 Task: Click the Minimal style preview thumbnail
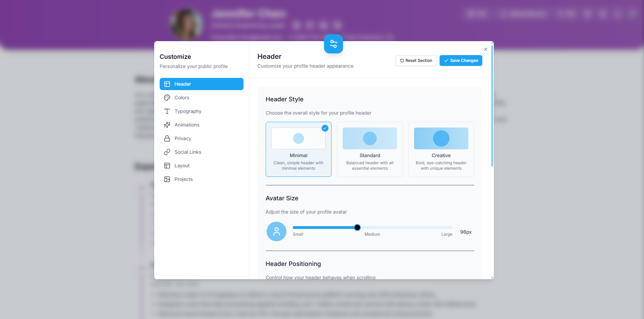pos(299,138)
